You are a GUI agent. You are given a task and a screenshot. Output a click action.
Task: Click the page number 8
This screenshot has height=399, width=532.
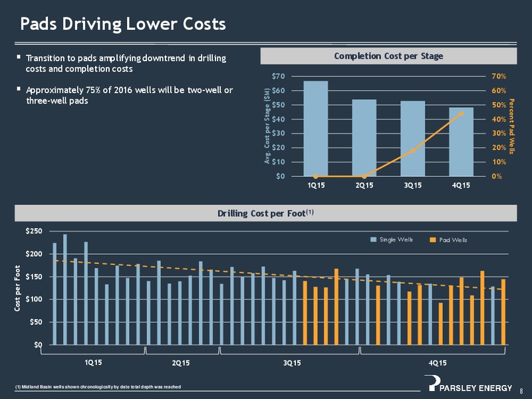click(x=521, y=390)
